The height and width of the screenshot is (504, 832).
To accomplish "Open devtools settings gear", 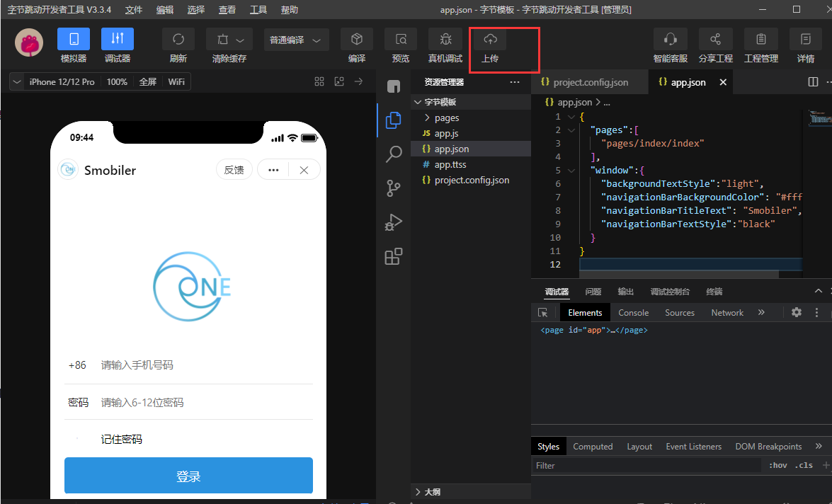I will tap(797, 312).
